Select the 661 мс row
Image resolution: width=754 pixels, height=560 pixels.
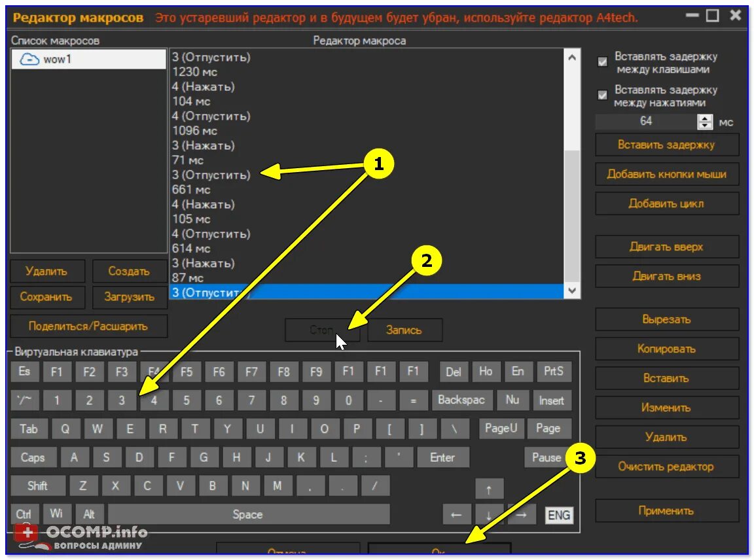(367, 190)
